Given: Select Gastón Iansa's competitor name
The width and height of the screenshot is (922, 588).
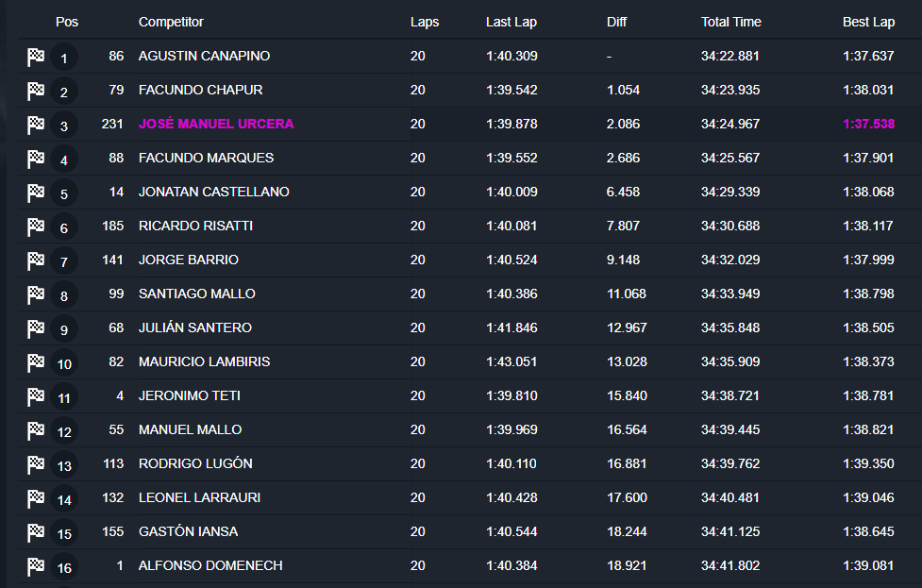Looking at the screenshot, I should tap(188, 531).
